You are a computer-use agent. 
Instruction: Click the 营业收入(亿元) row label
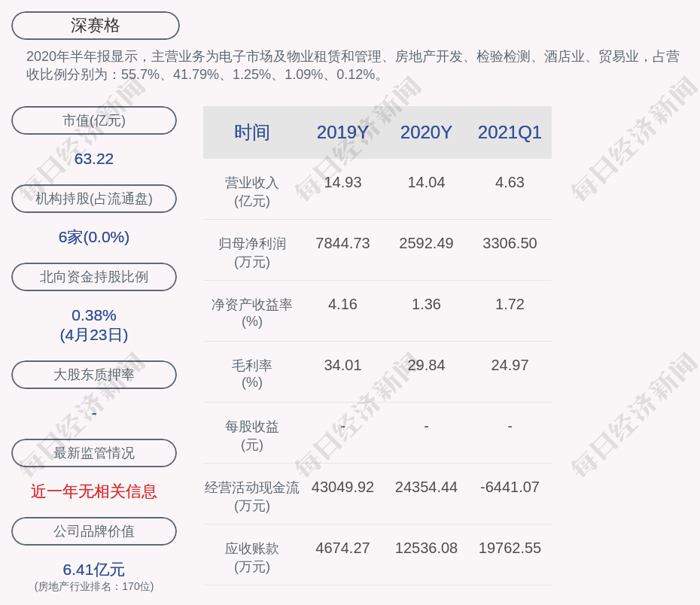pos(252,192)
